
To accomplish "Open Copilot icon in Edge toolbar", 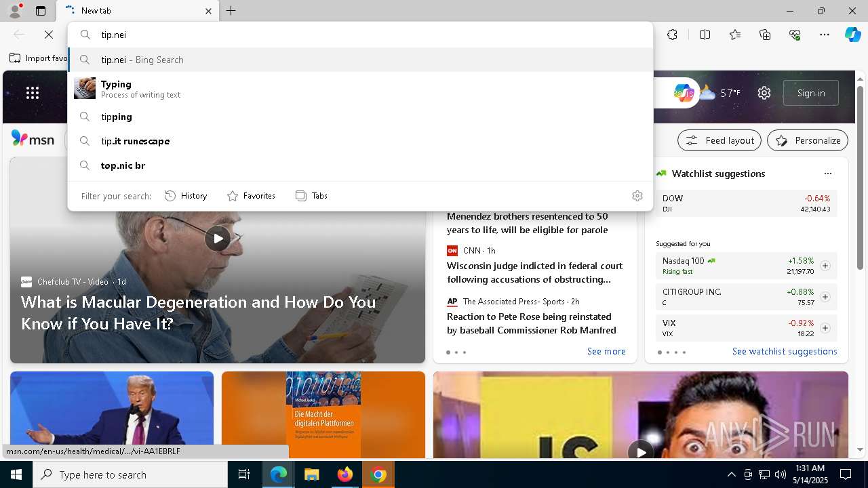I will click(x=852, y=35).
